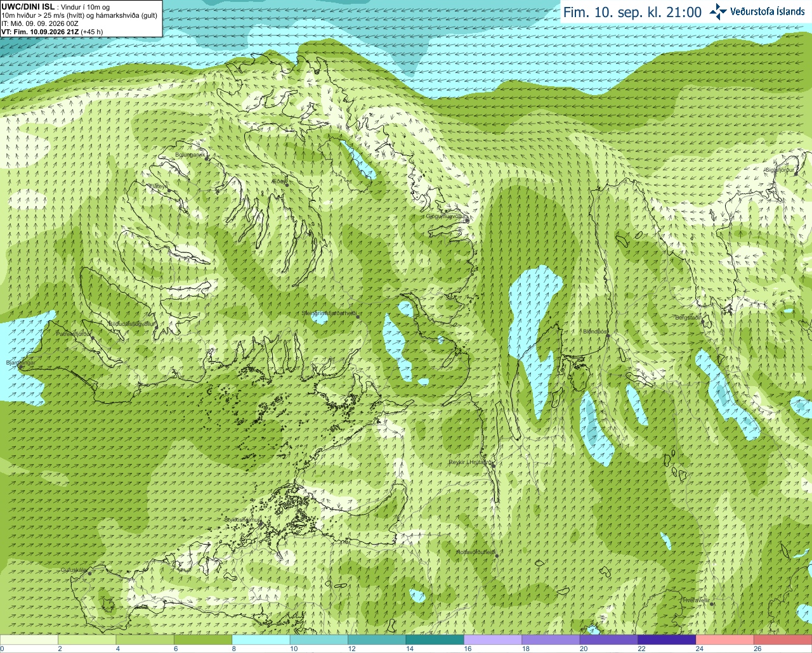Select the Patreksfjörður station dot
This screenshot has width=812, height=653.
[93, 338]
